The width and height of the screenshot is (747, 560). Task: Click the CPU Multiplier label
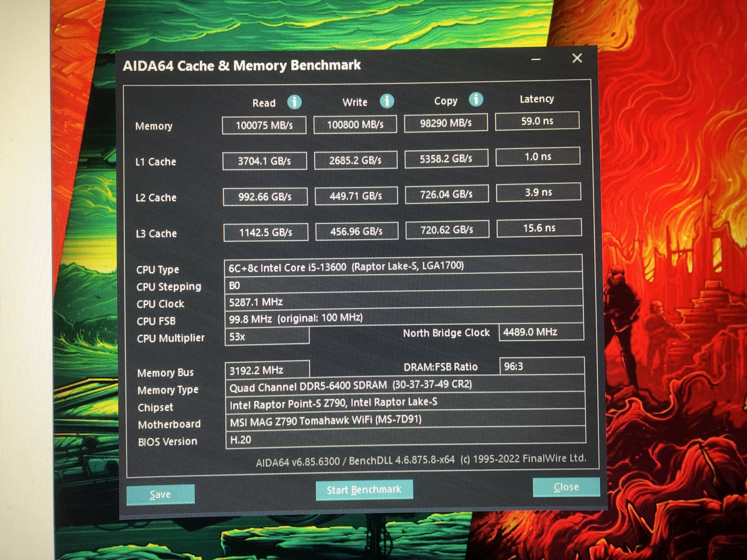tap(171, 338)
